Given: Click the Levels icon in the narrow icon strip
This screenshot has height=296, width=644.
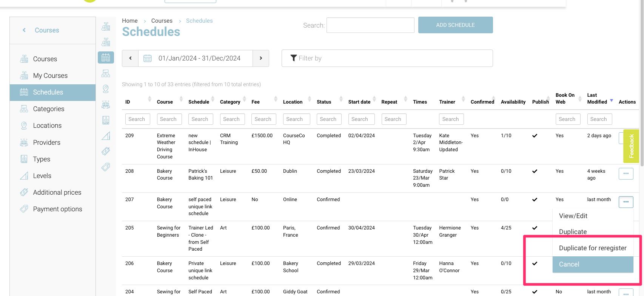Looking at the screenshot, I should [106, 136].
